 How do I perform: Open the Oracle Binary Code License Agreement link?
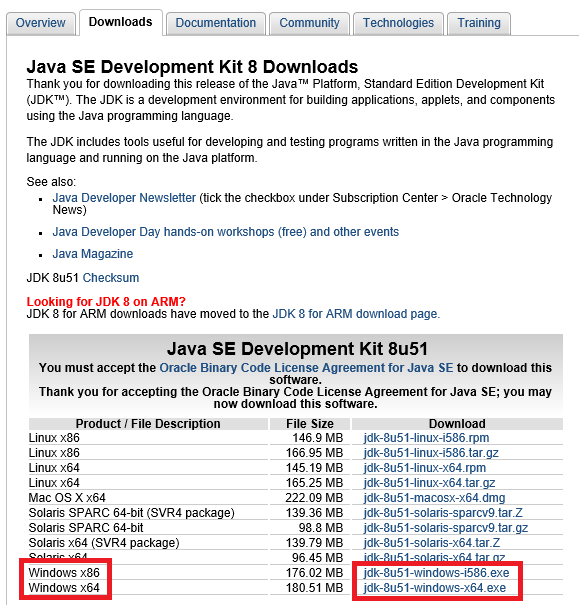coord(306,367)
